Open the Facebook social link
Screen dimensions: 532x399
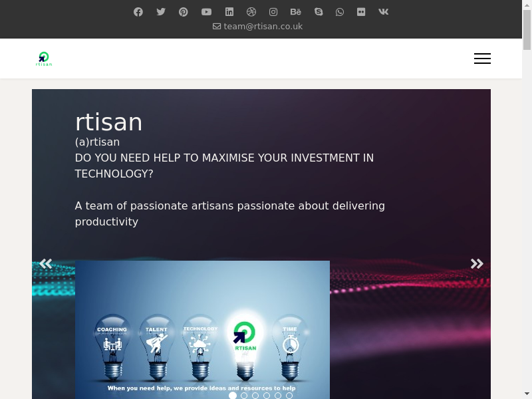click(x=138, y=12)
